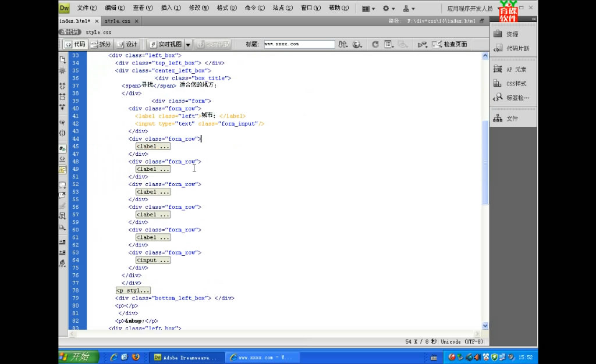This screenshot has width=596, height=364.
Task: Toggle line numbers icon in coding toolbar
Action: click(62, 148)
